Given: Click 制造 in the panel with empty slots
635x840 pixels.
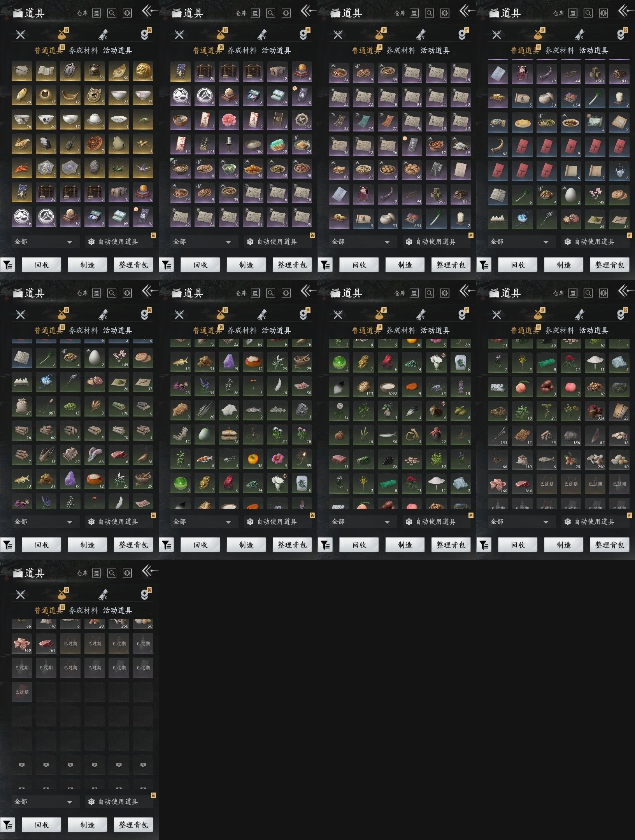Looking at the screenshot, I should coord(88,825).
